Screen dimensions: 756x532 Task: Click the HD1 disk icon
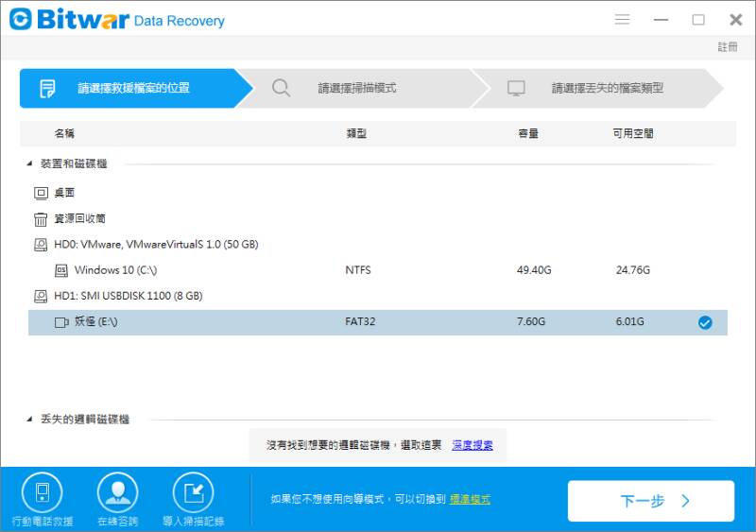pyautogui.click(x=41, y=297)
